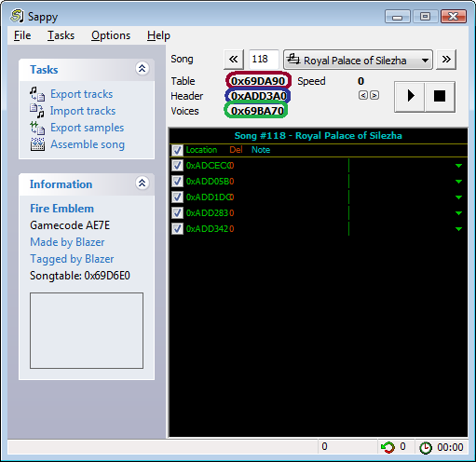Expand track 0xADCEC0 green arrow
Screen dimensions: 476x462
458,166
